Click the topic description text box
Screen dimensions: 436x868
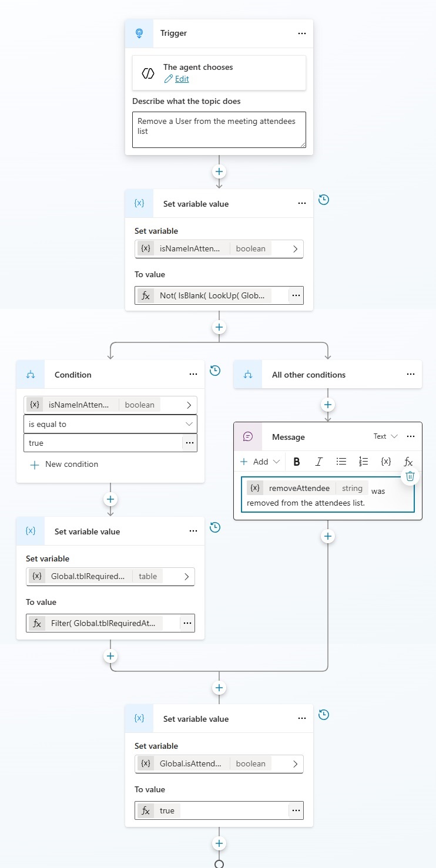pos(219,130)
